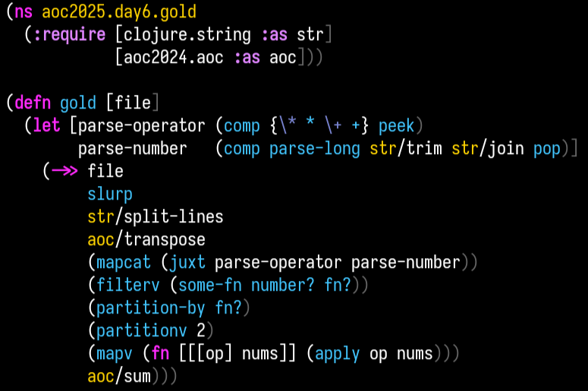
Task: Click the aoc/transpose call
Action: pos(146,240)
